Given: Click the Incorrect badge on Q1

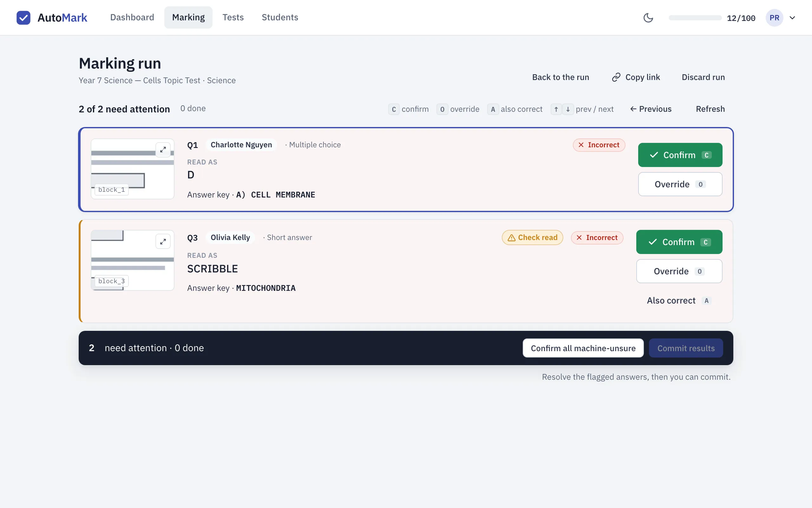Looking at the screenshot, I should point(599,145).
